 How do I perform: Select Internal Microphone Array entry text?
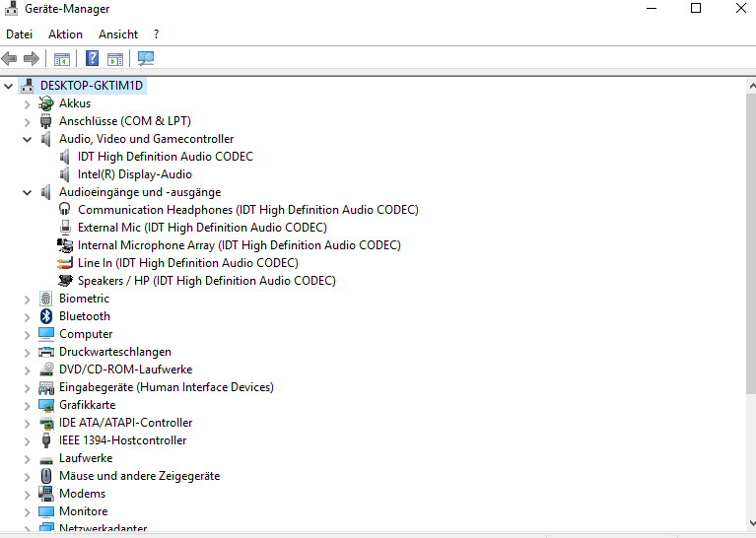click(240, 245)
